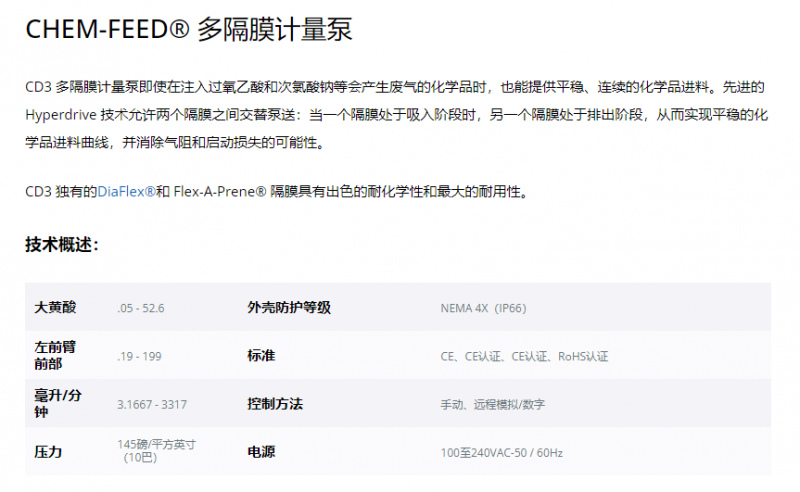
Task: Click the 技术概述 section heading
Action: coord(61,245)
